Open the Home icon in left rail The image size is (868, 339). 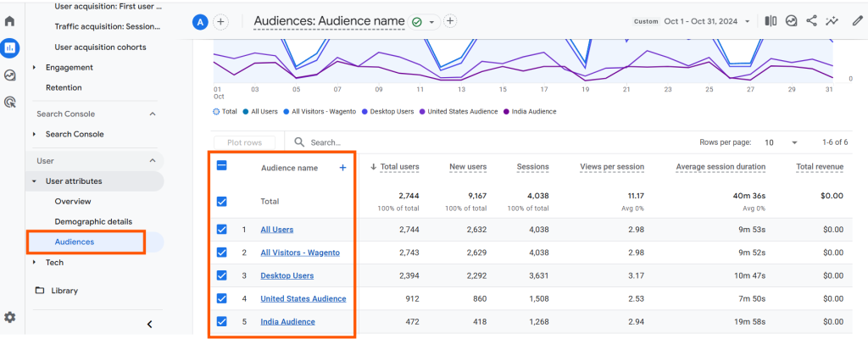pos(10,21)
